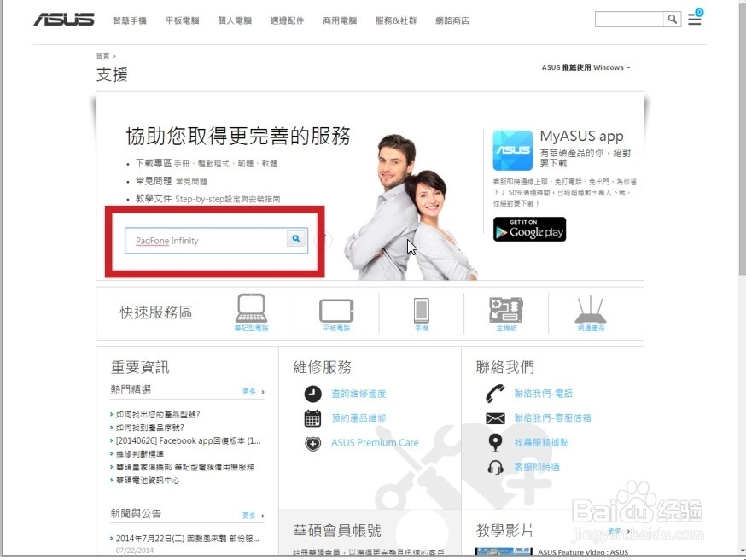Click the blue search button beside PadFone Infinity

coord(296,239)
